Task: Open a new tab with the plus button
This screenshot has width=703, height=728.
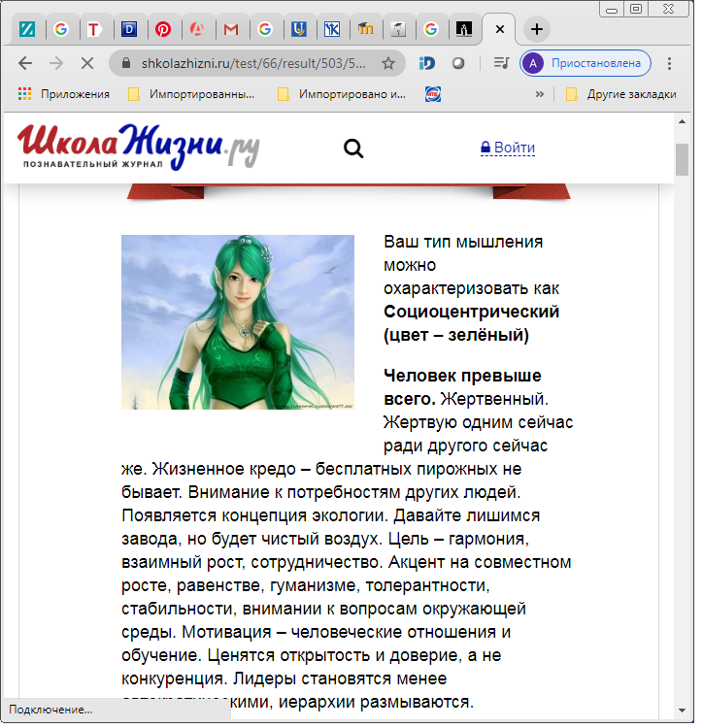Action: (x=537, y=29)
